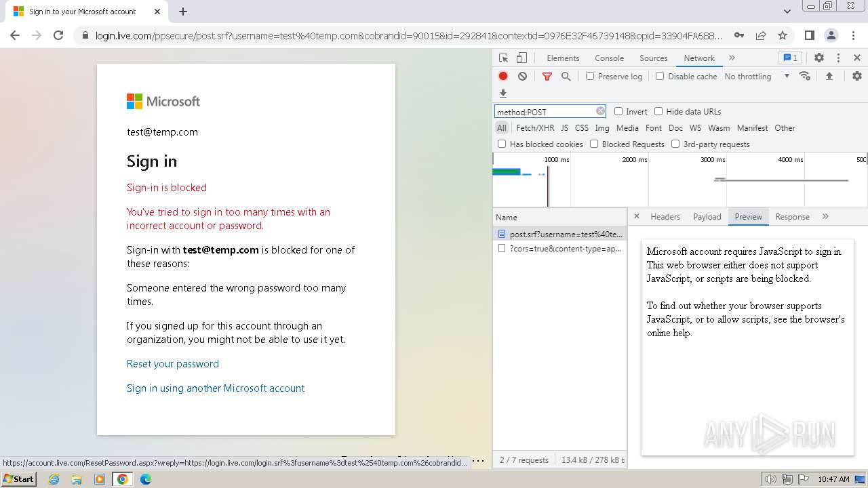Screen dimensions: 868x488
Task: Open network settings gear icon
Action: [857, 76]
